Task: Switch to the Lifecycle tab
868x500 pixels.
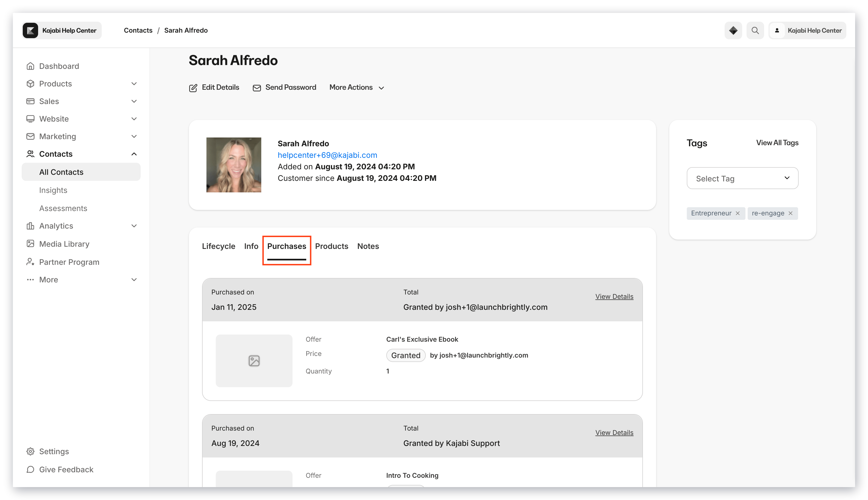Action: click(x=218, y=246)
